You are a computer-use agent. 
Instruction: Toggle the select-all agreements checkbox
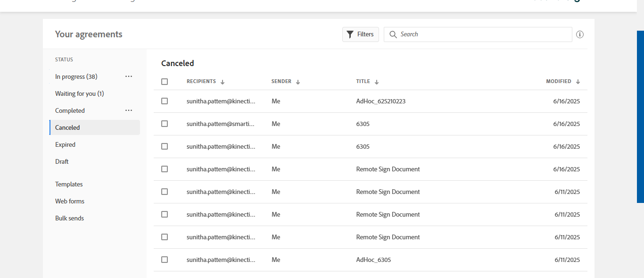165,82
